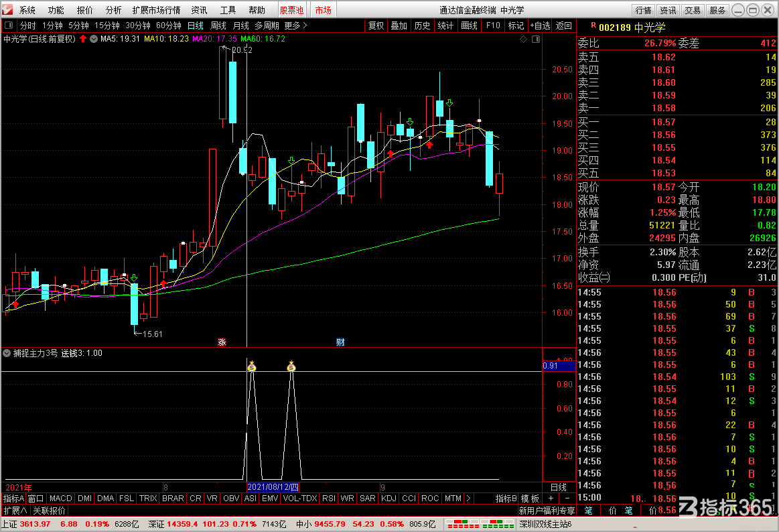
Task: Select the 5分钟 period tab
Action: (x=78, y=25)
